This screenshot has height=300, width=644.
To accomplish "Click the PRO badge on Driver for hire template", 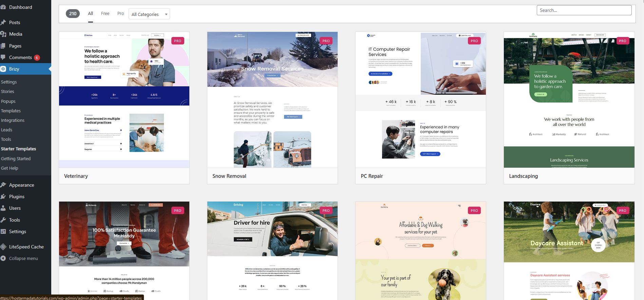I will 326,210.
